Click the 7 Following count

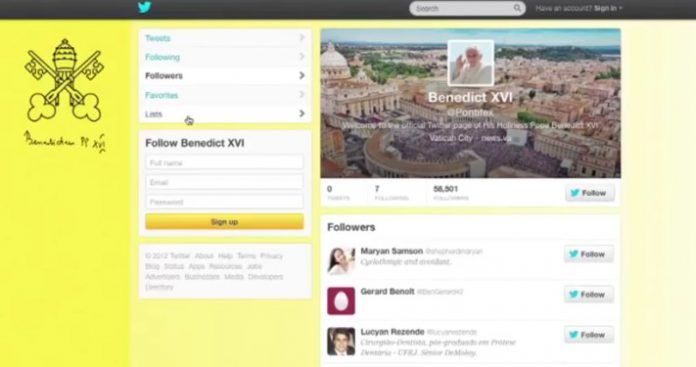click(392, 193)
